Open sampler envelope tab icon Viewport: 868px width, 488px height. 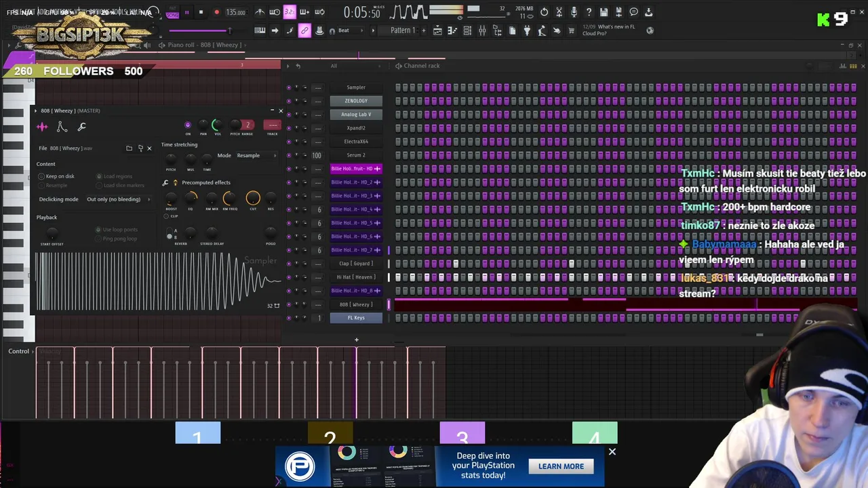coord(62,127)
